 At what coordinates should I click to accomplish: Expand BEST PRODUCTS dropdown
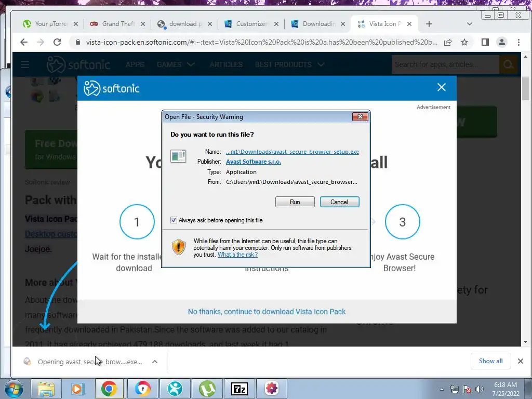(x=290, y=64)
